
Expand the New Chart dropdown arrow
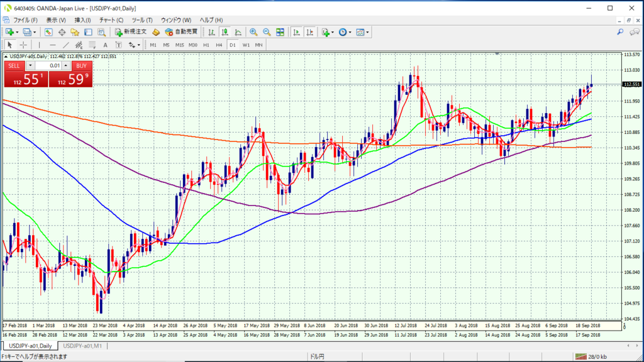[x=17, y=33]
